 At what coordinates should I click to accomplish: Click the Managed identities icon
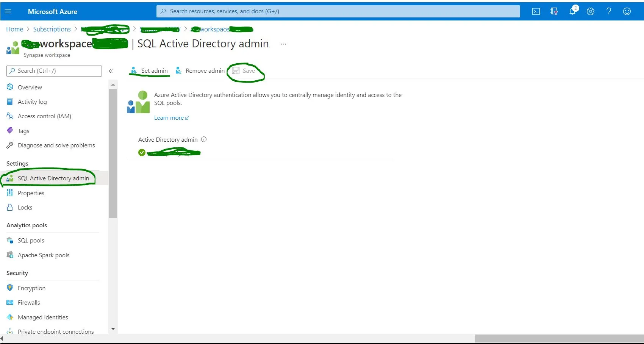10,317
